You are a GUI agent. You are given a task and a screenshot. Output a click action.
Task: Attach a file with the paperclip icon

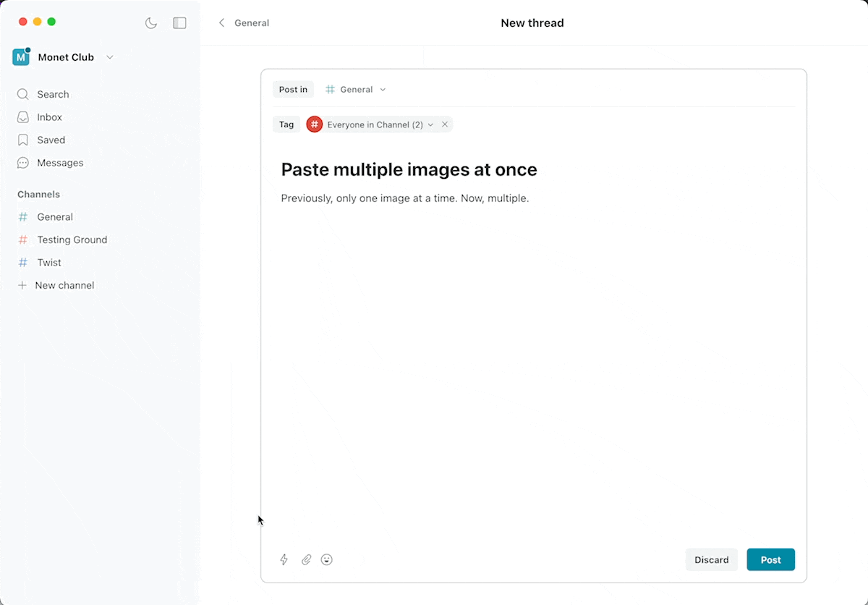306,559
